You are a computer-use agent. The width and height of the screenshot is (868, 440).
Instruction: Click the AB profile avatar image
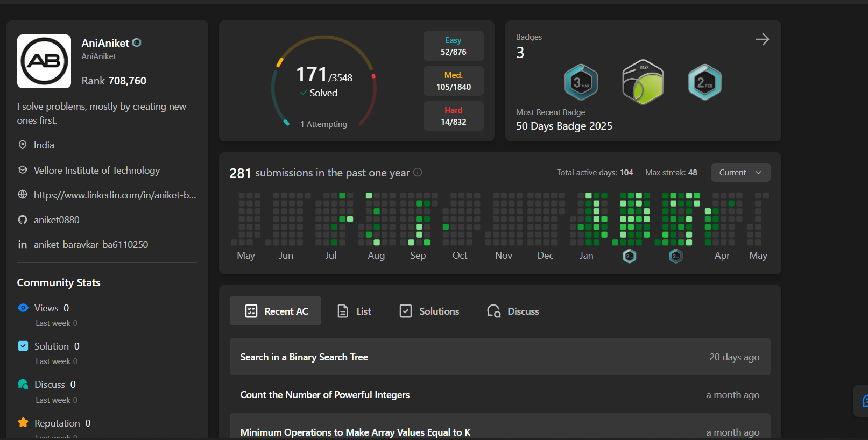(x=44, y=61)
